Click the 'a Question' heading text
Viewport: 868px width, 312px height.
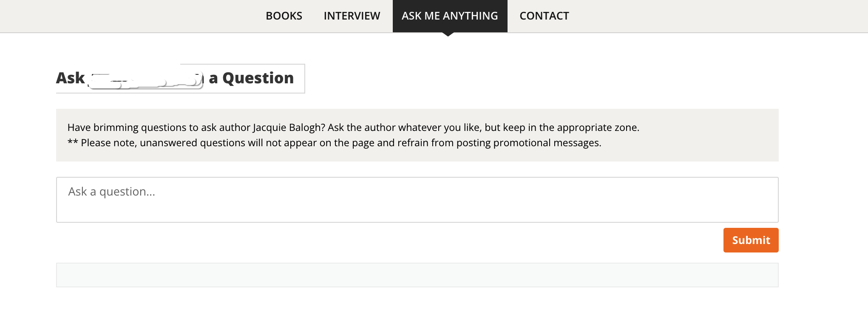[251, 78]
